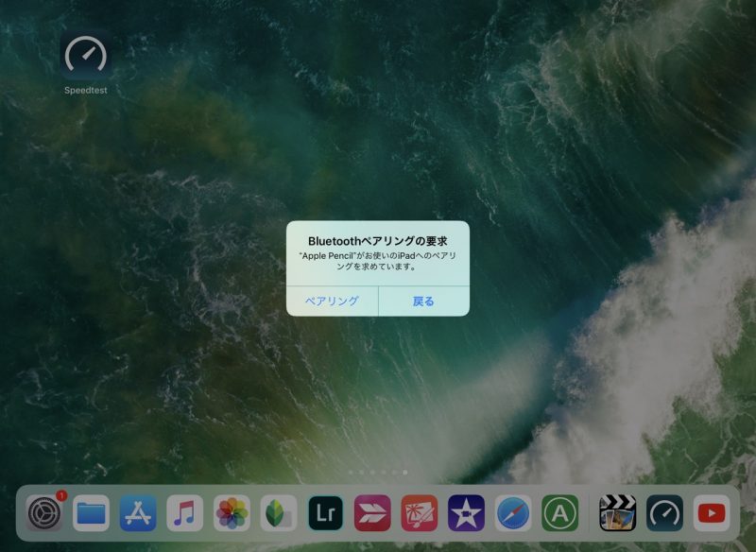Open Safari browser from dock
Viewport: 756px width, 552px height.
513,513
